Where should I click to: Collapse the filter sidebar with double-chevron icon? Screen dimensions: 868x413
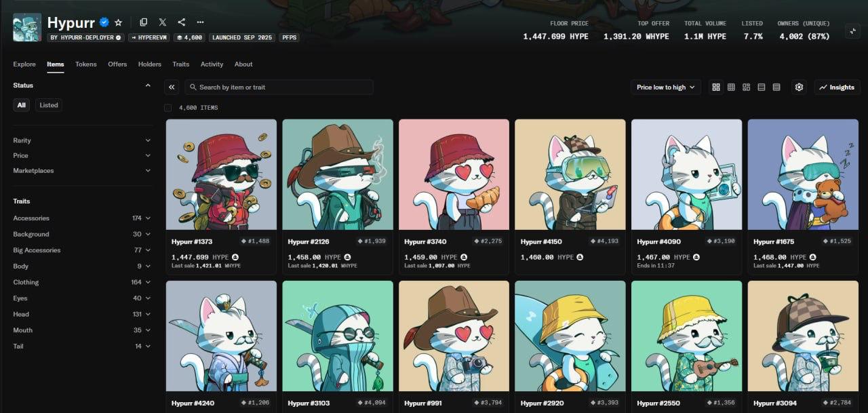(x=172, y=87)
